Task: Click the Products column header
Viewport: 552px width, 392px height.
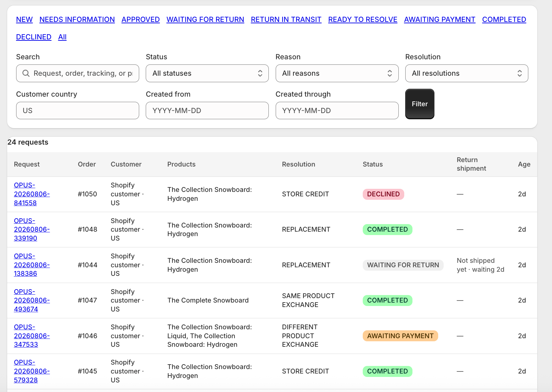Action: (181, 164)
